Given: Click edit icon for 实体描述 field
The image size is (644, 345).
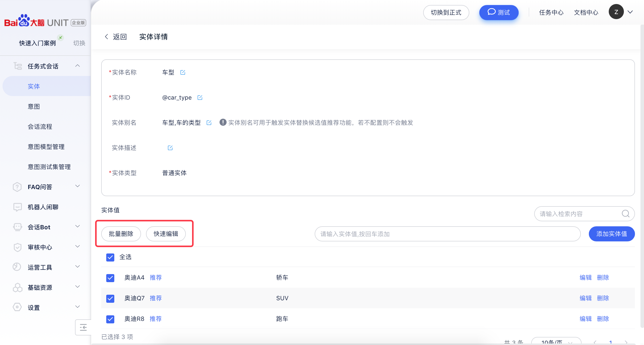Looking at the screenshot, I should pos(170,148).
